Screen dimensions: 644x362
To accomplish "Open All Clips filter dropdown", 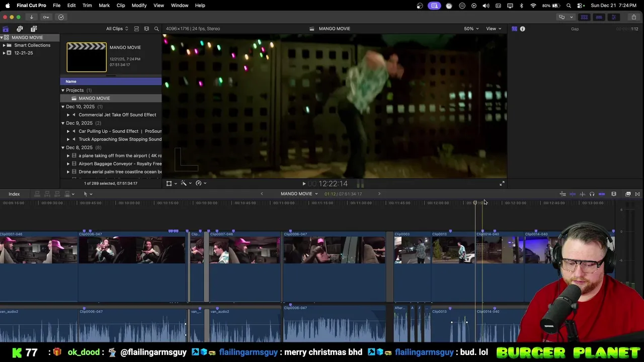I will 117,29.
